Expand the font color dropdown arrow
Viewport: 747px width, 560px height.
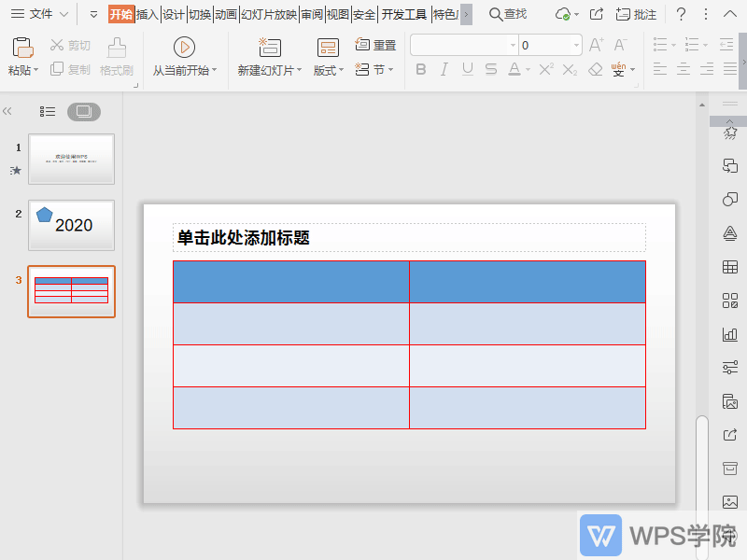pyautogui.click(x=528, y=70)
